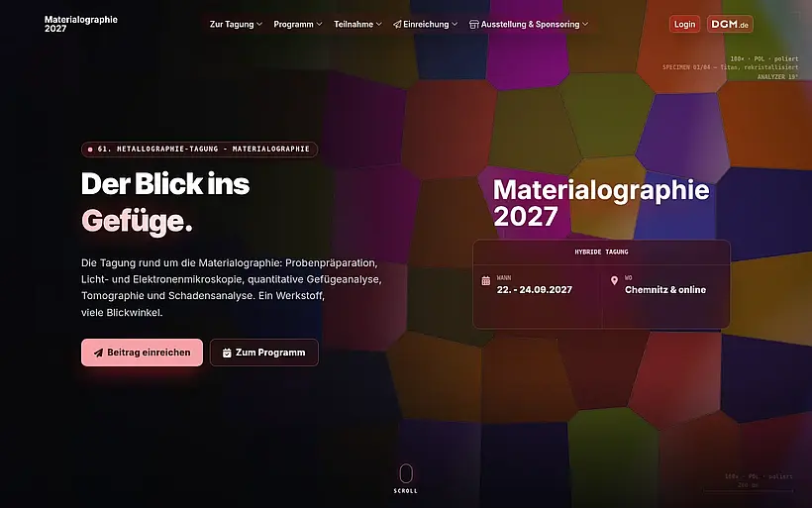This screenshot has width=812, height=508.
Task: Open the DGM.de link button
Action: click(730, 25)
